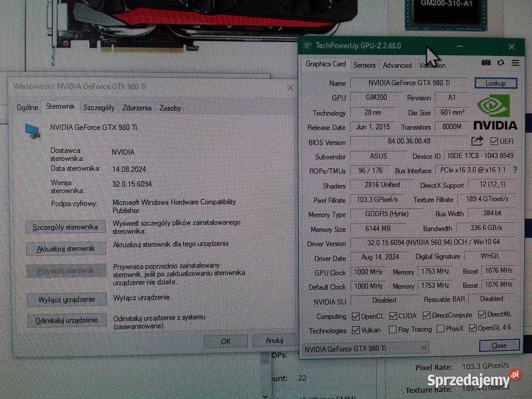Screen dimensions: 532x399
Task: Click the GPU-Z app icon in title bar
Action: click(x=307, y=45)
